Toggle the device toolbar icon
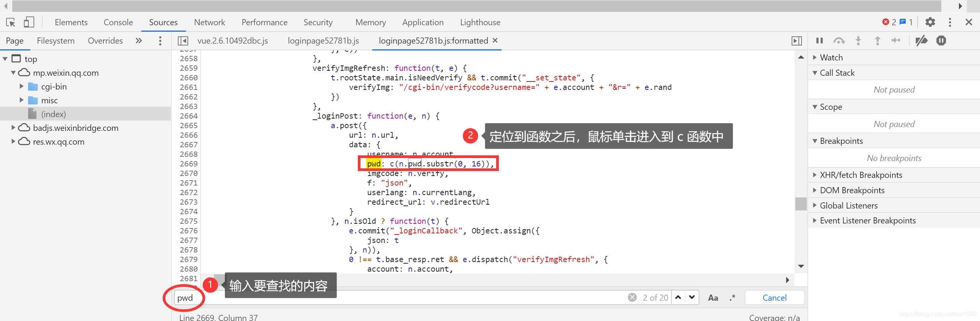Viewport: 980px width, 321px height. (29, 22)
